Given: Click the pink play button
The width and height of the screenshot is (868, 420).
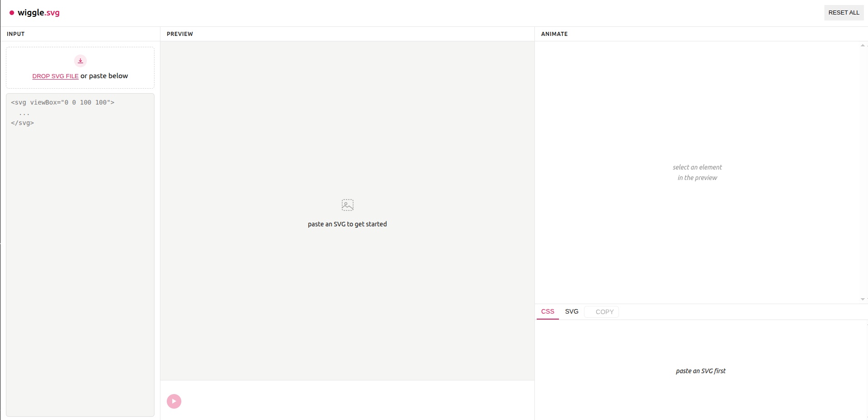Looking at the screenshot, I should [174, 401].
